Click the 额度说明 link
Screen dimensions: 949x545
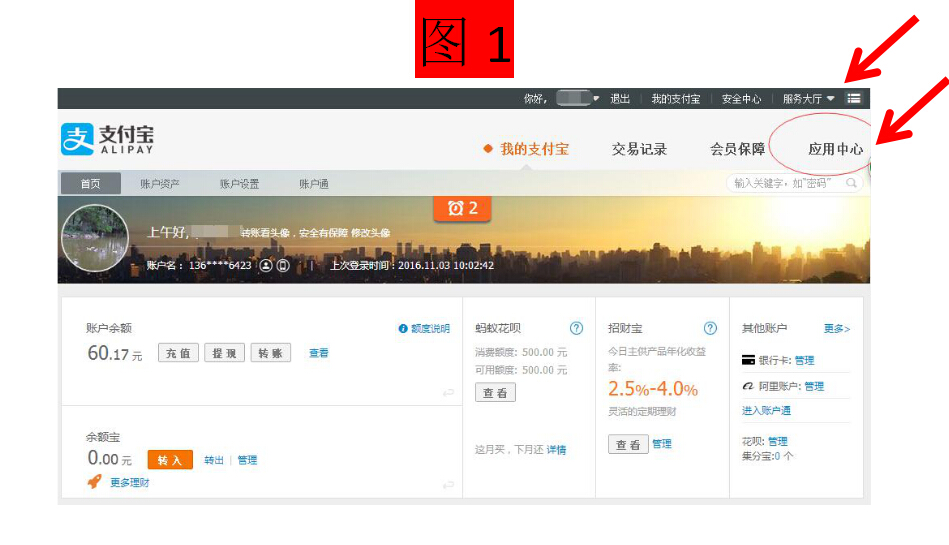pyautogui.click(x=430, y=328)
